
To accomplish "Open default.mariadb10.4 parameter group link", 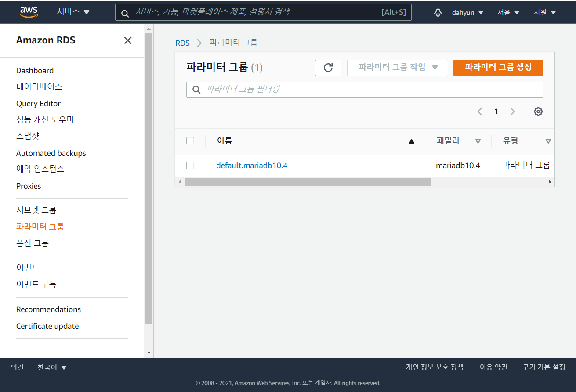I will [x=252, y=165].
